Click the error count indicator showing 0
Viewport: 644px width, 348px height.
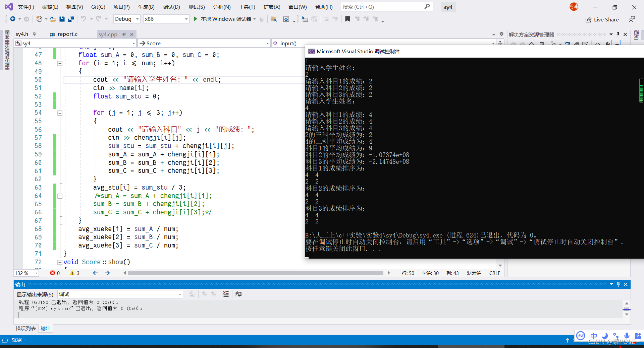click(x=55, y=273)
